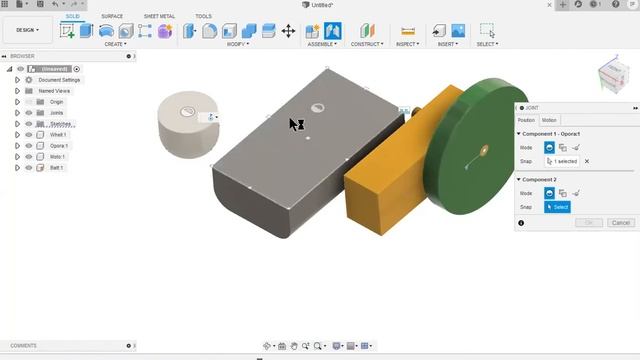The image size is (640, 360).
Task: Select the Insert Derive tool
Action: (439, 31)
